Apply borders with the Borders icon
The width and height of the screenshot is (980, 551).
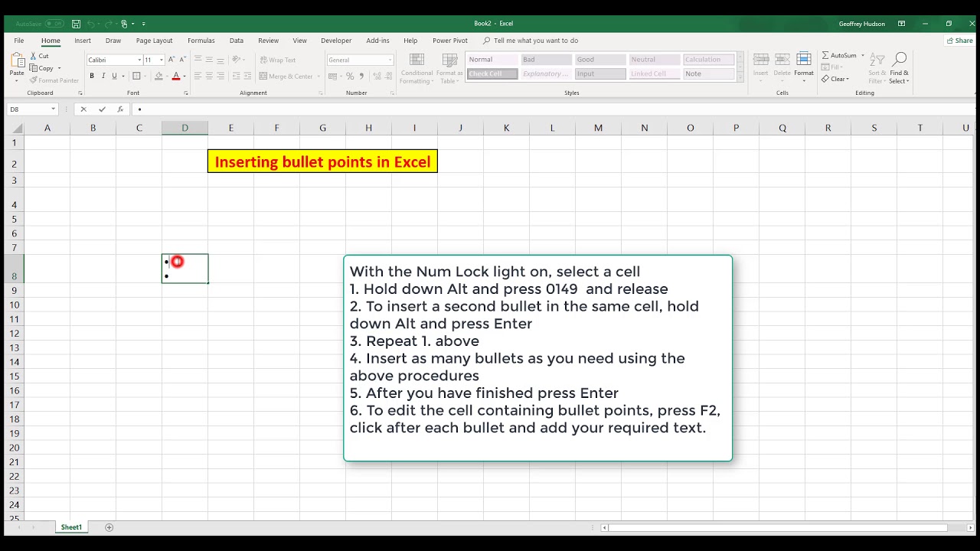[x=136, y=76]
